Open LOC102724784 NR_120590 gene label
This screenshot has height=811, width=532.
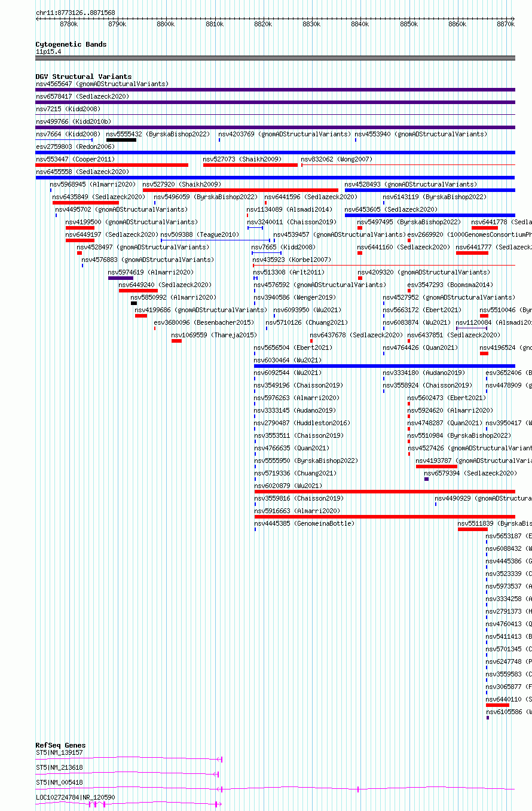point(76,797)
